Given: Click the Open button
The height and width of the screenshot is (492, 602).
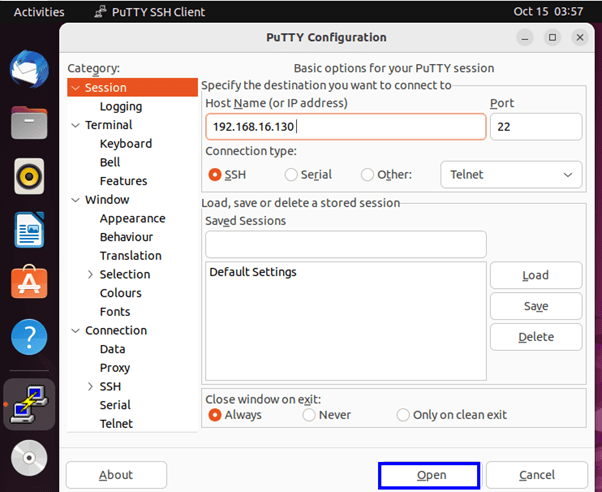Looking at the screenshot, I should pos(429,475).
